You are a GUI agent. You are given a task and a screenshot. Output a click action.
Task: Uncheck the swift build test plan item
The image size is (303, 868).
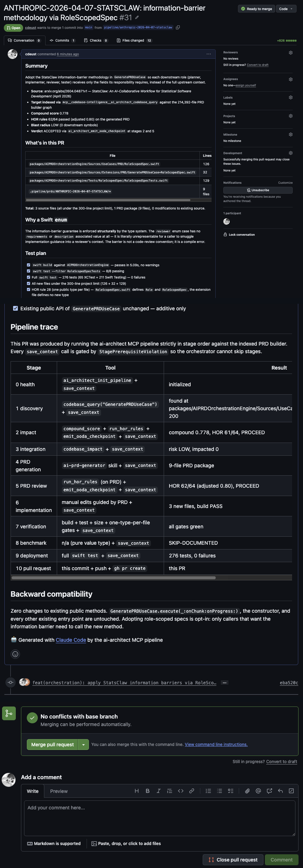coord(29,265)
